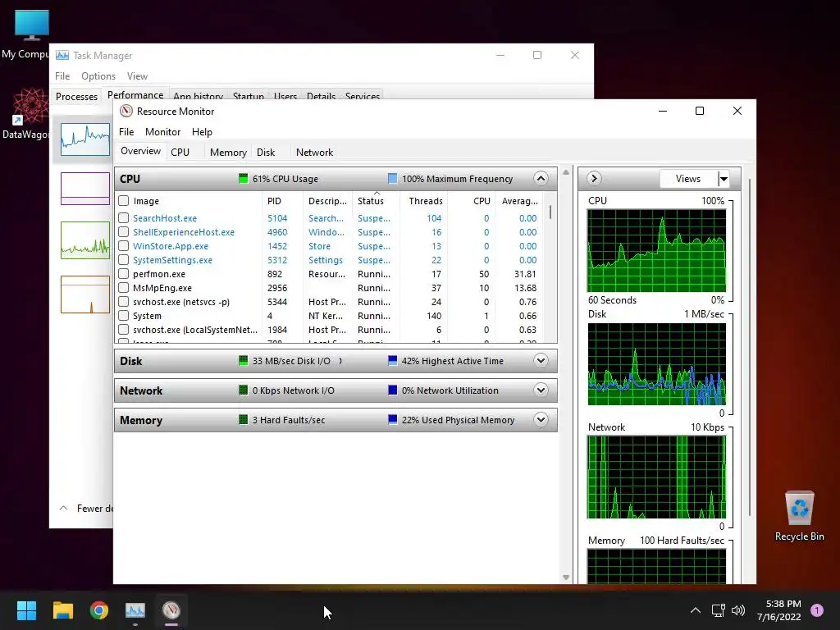This screenshot has width=840, height=630.
Task: Switch to the Memory tab
Action: coord(228,152)
